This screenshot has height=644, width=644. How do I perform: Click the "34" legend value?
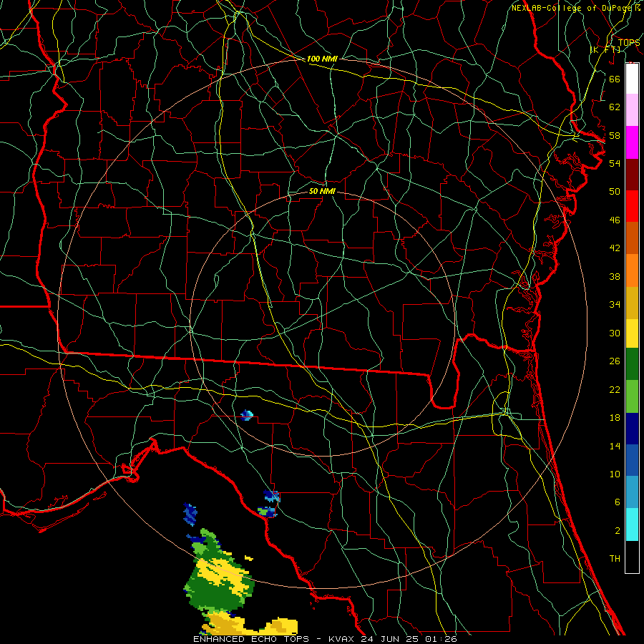[x=615, y=305]
